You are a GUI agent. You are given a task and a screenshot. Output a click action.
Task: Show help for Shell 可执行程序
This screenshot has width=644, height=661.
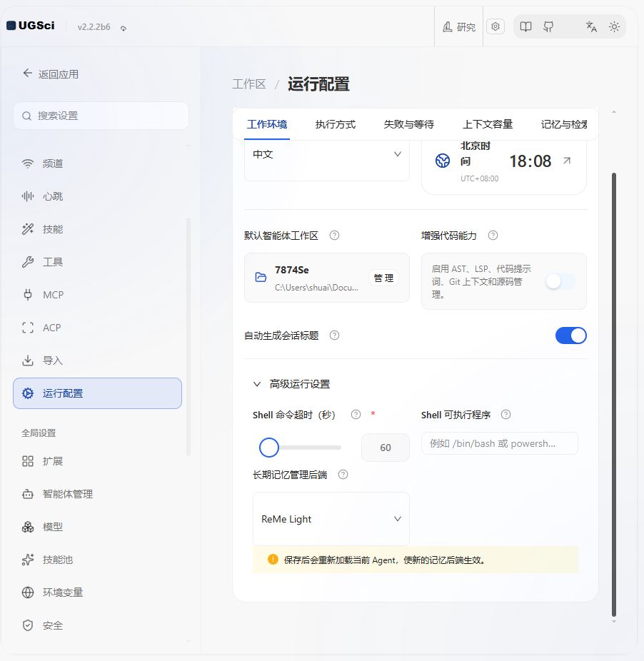(x=505, y=415)
